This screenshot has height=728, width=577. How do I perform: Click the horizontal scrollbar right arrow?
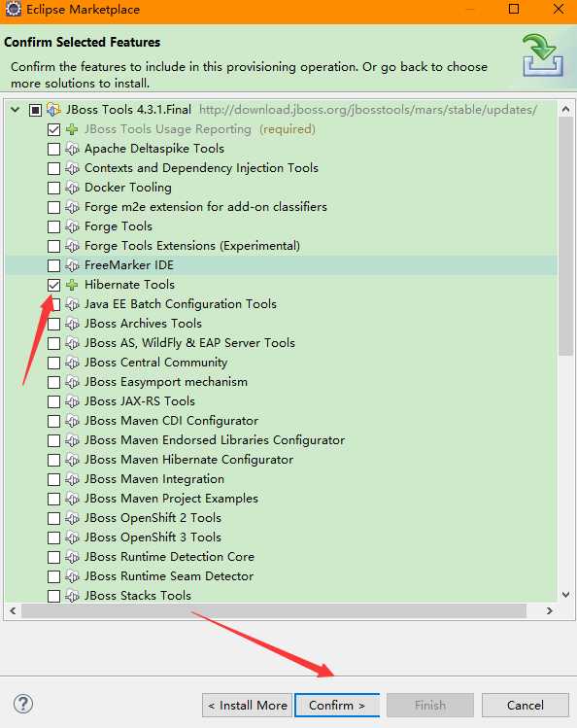coord(550,611)
